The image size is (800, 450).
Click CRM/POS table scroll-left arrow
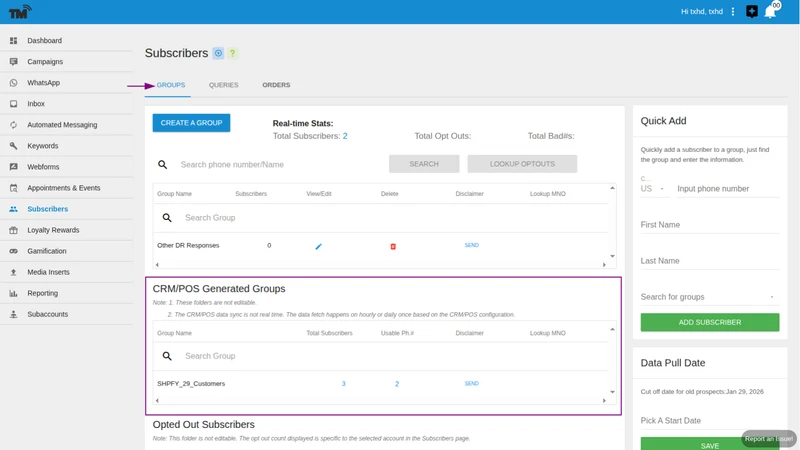[x=157, y=401]
